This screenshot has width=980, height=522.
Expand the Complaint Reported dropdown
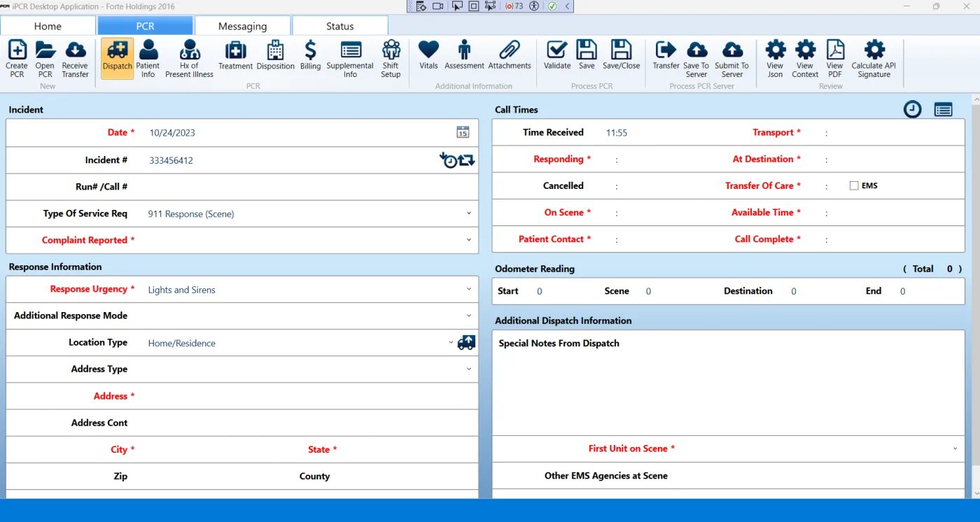tap(469, 240)
